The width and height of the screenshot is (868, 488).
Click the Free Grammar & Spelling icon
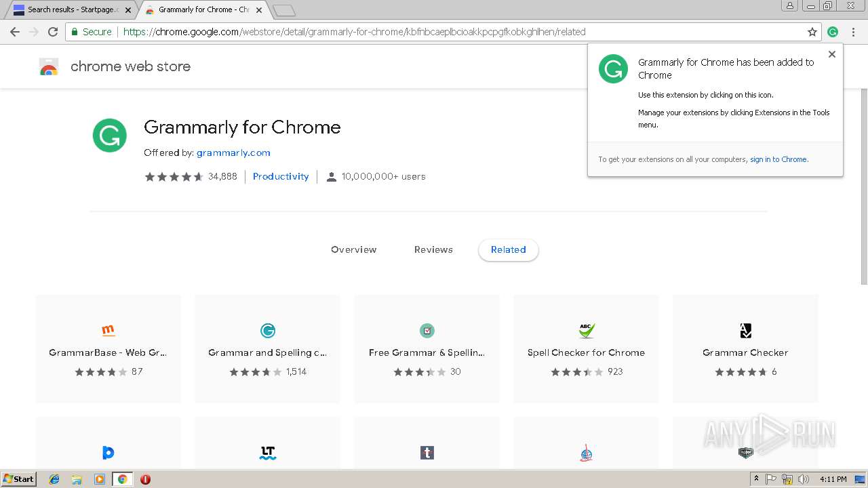coord(427,331)
